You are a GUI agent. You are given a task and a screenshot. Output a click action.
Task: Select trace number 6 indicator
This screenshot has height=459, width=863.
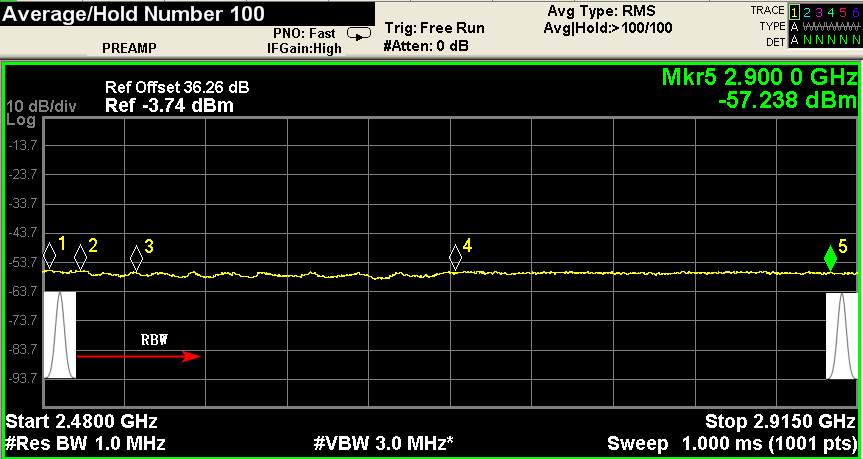(855, 12)
